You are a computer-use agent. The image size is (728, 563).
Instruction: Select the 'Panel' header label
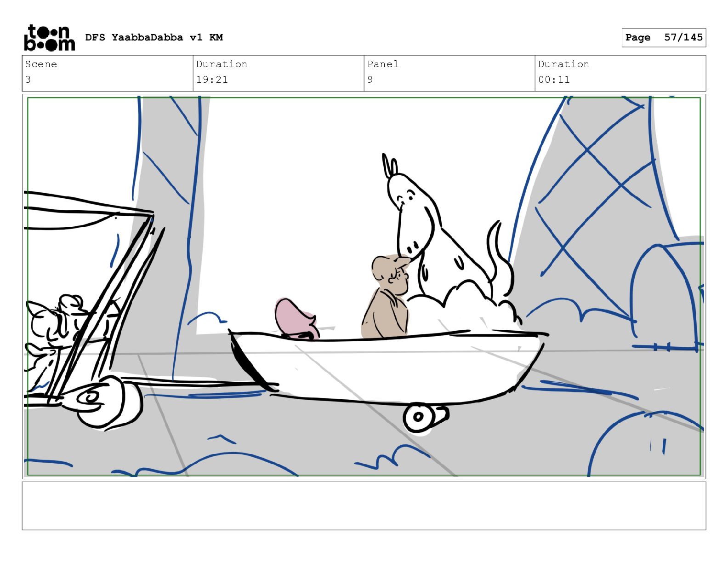click(x=383, y=64)
